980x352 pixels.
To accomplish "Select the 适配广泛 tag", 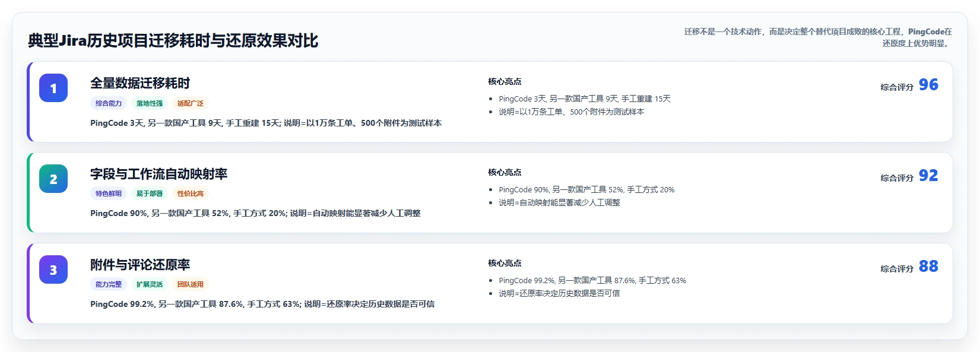I will pyautogui.click(x=191, y=103).
